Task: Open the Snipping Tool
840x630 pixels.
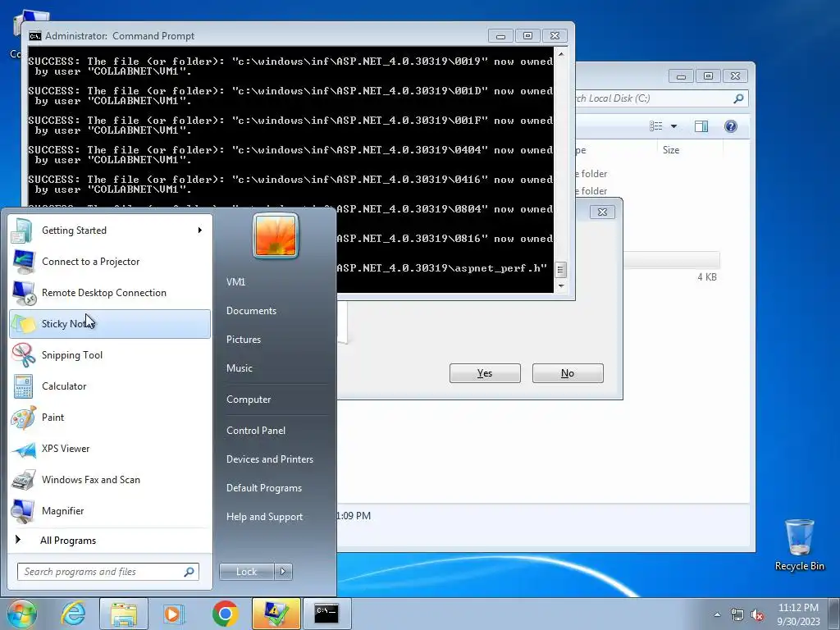Action: (110, 354)
